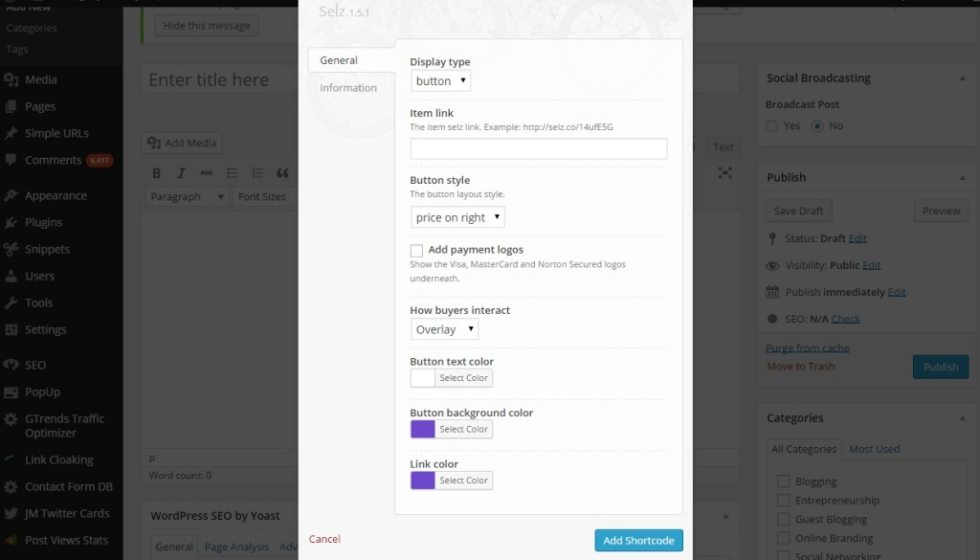Open the Tools wrench icon
The height and width of the screenshot is (560, 980).
(x=11, y=303)
